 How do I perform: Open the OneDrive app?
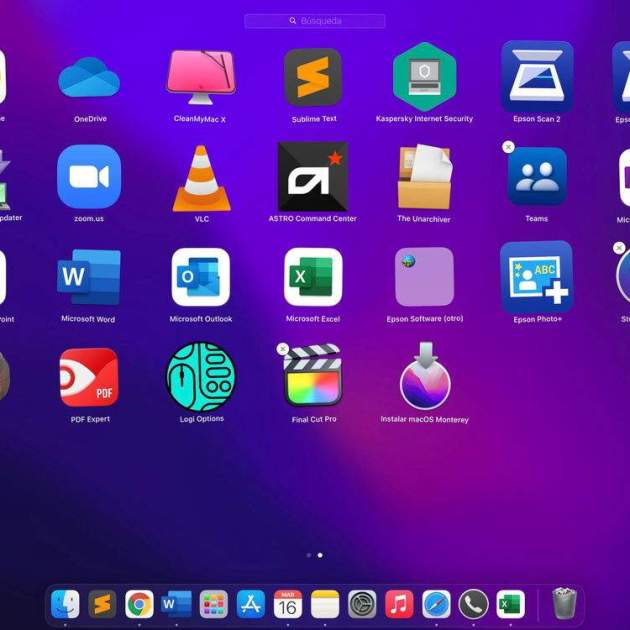point(89,78)
